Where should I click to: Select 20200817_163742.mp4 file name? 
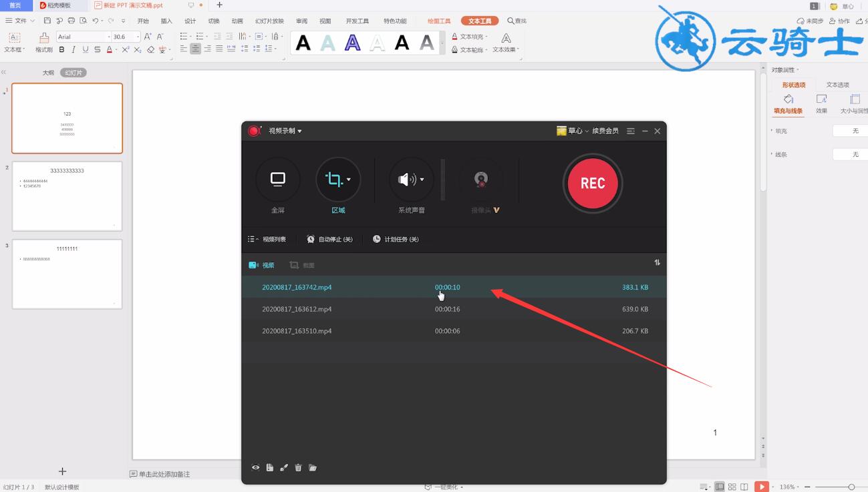(297, 287)
